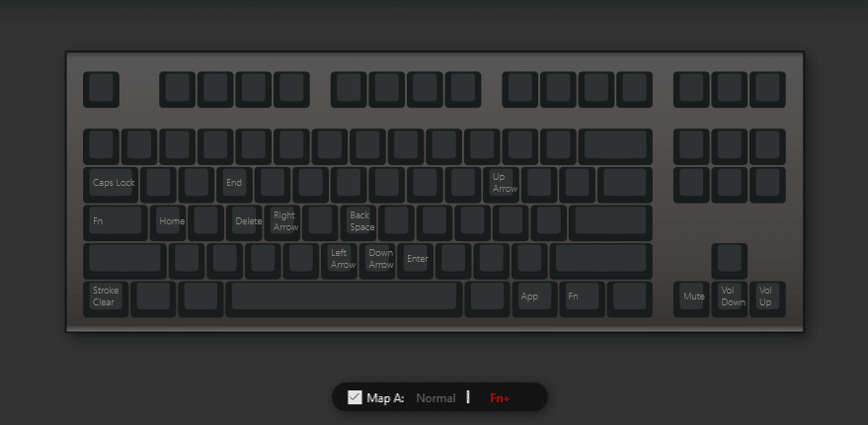Click the blank spacebar key
This screenshot has height=425, width=868.
344,299
